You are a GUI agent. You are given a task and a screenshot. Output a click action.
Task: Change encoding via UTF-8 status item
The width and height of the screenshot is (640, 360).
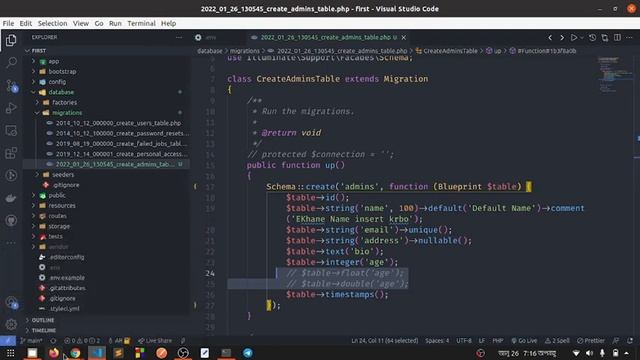tap(464, 340)
